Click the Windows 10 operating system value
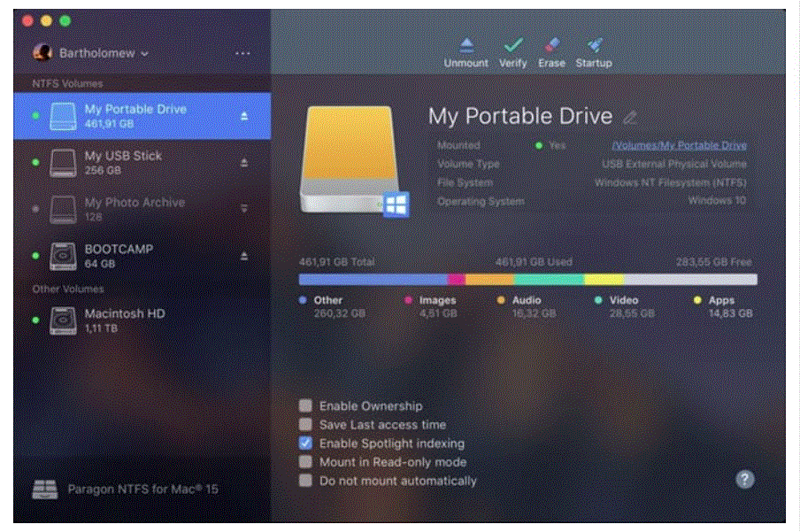Screen dimensions: 800x532 718,201
